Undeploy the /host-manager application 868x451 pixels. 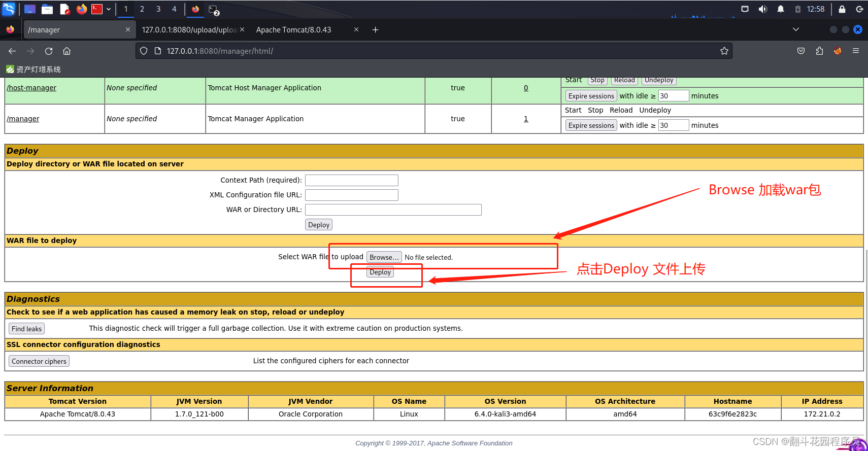pyautogui.click(x=659, y=80)
